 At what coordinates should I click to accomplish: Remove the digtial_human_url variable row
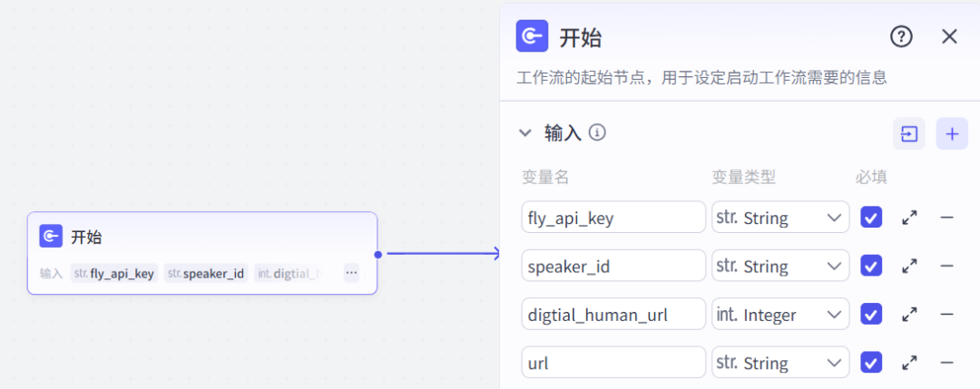click(946, 315)
